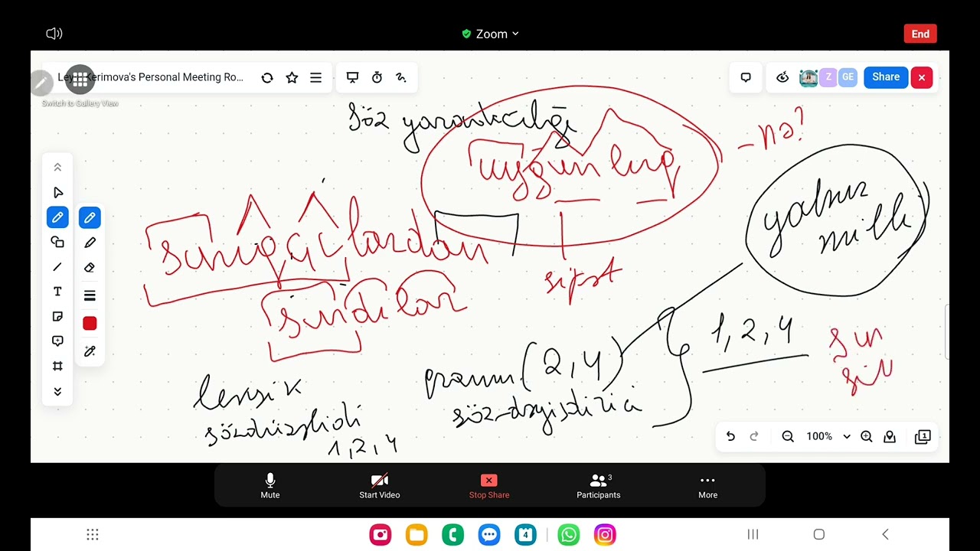980x551 pixels.
Task: Select the add comment tool in toolbar
Action: [x=57, y=341]
